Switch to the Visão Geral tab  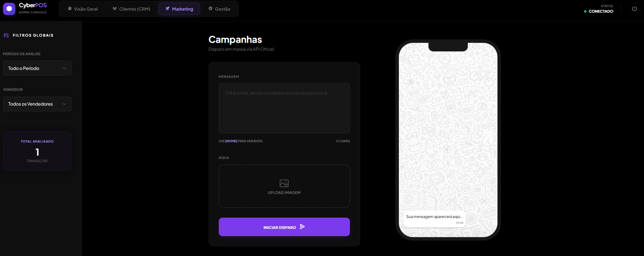click(83, 9)
